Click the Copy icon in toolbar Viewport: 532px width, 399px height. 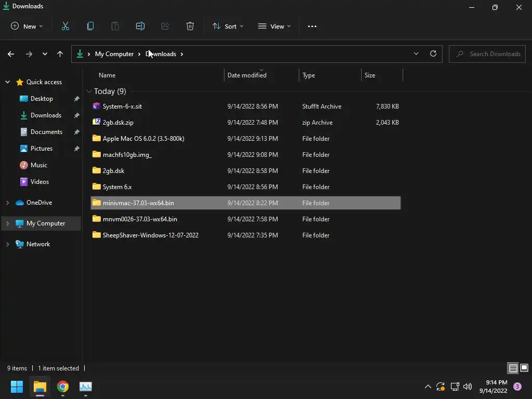click(x=90, y=26)
